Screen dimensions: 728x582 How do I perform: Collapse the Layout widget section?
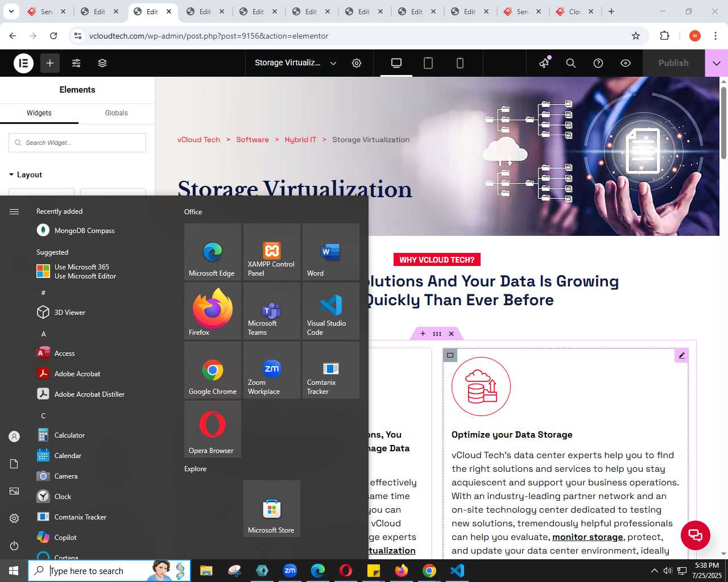(x=26, y=174)
